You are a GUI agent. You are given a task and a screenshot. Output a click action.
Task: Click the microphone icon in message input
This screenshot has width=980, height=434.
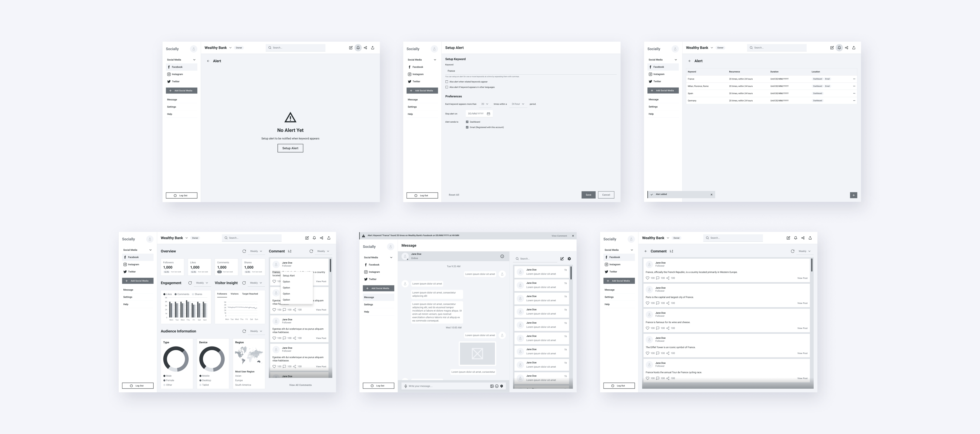point(406,386)
